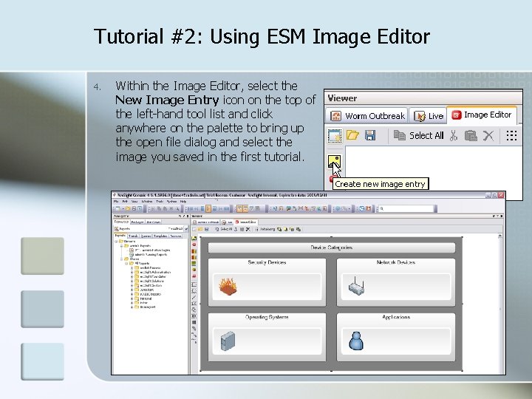Select the Image Editor tab in the zoomed Viewer

coord(482,115)
